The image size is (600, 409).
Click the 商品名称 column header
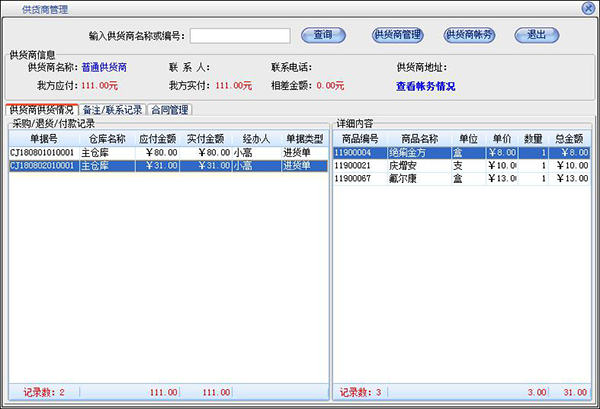pos(419,139)
